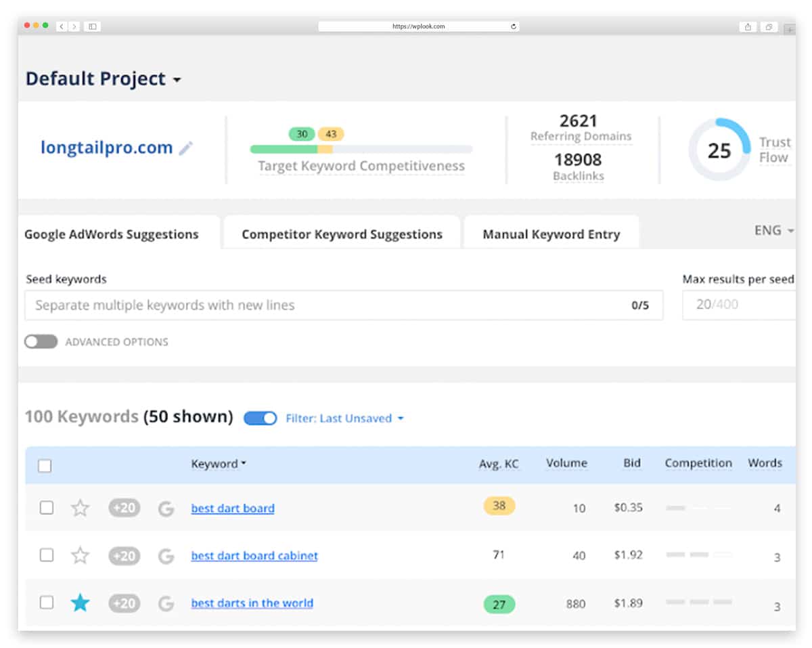Reload the page from the address bar
The height and width of the screenshot is (648, 812).
[514, 26]
